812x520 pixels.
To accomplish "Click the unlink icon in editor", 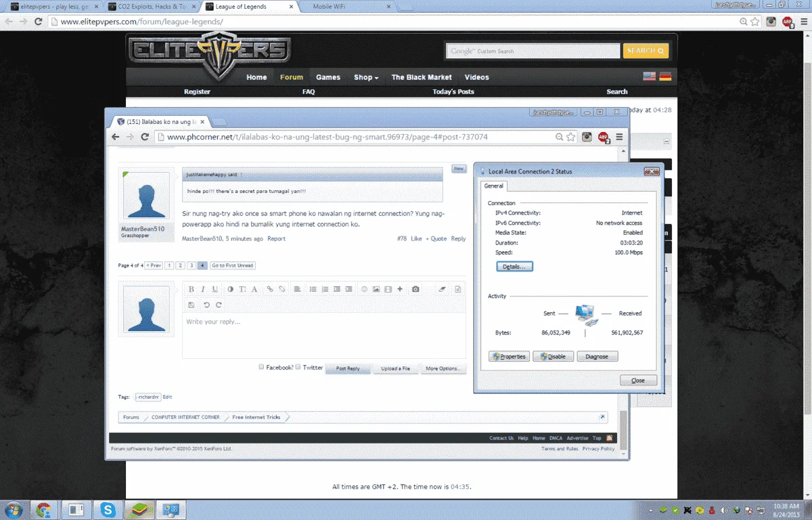I will click(281, 289).
